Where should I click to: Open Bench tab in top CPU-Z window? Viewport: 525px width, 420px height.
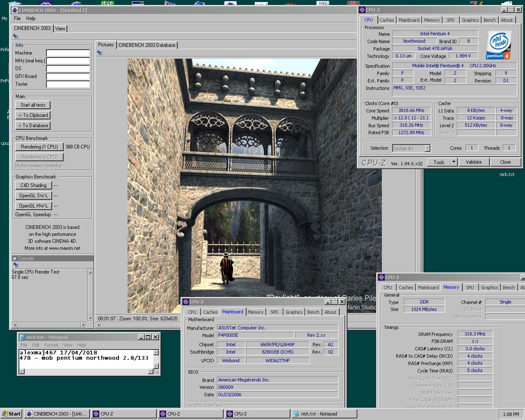click(489, 20)
